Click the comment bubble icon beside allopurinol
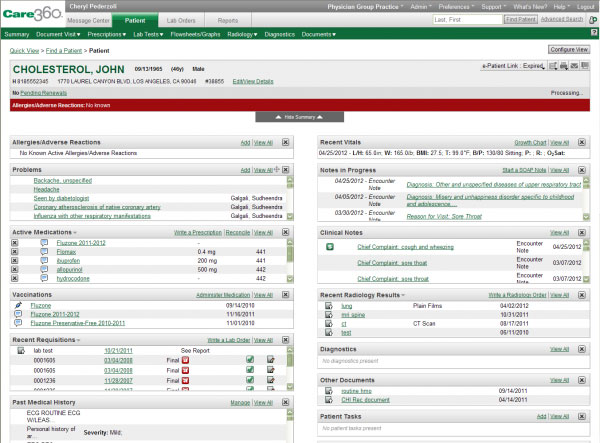Viewport: 600px width, 443px height. pyautogui.click(x=44, y=269)
